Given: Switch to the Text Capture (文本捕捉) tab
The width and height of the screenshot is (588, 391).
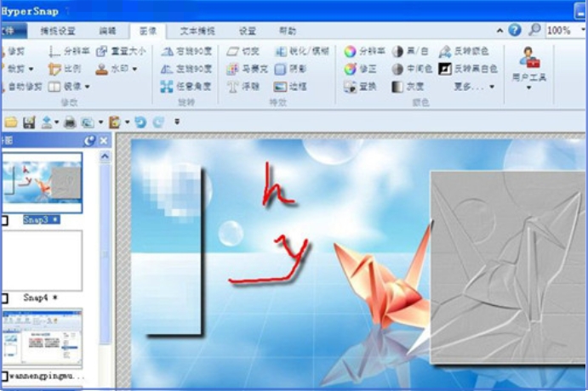Looking at the screenshot, I should click(x=197, y=31).
